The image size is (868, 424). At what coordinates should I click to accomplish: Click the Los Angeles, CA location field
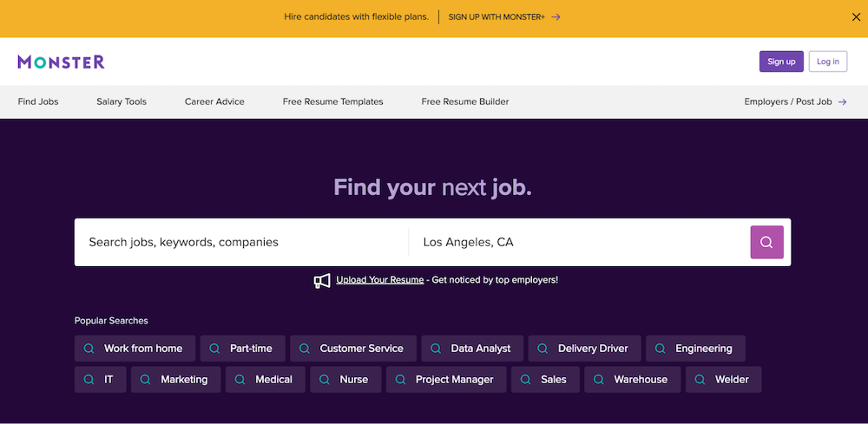click(x=579, y=242)
